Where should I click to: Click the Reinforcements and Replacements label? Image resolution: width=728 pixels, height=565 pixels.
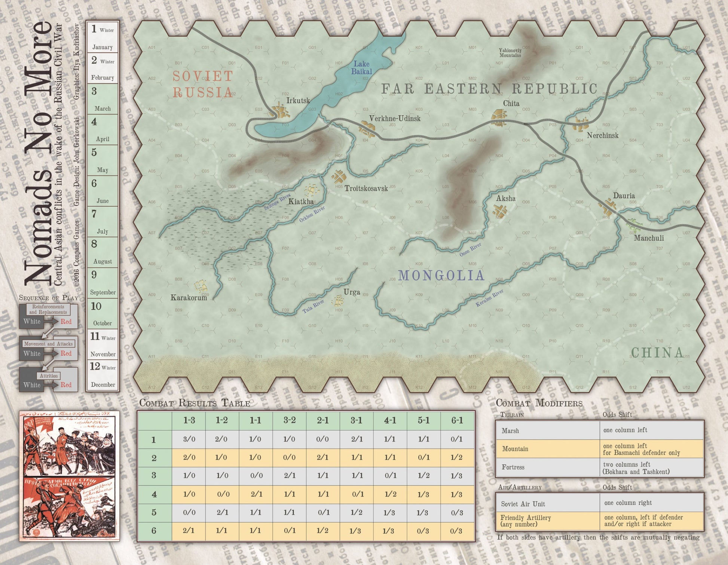click(48, 309)
